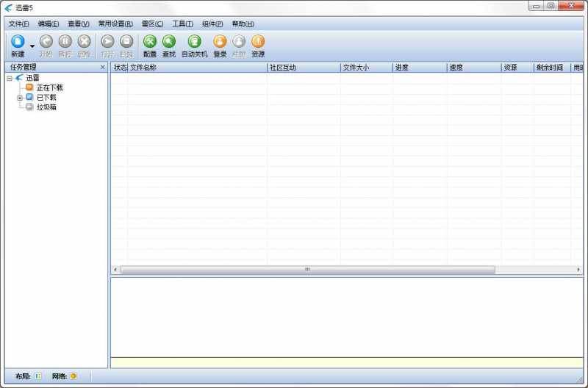Select 垃圾箱 in the task tree
The height and width of the screenshot is (388, 588).
point(46,107)
